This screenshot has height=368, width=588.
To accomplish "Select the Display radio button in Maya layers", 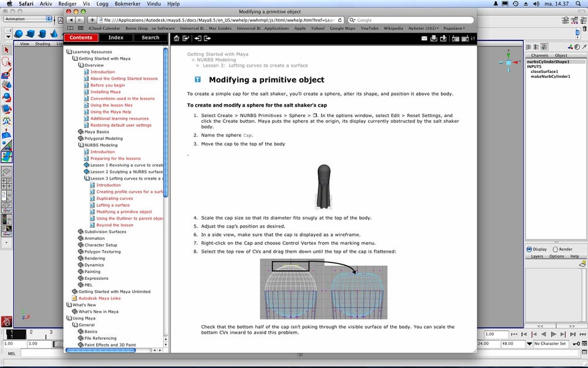I will click(529, 250).
